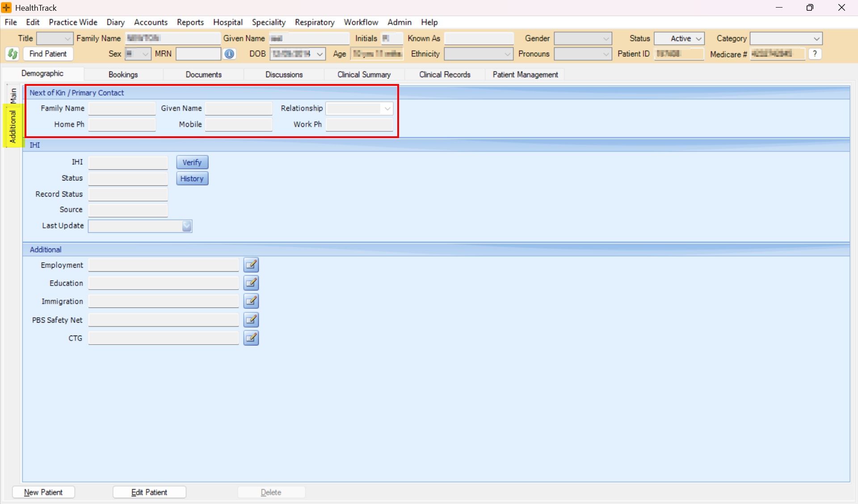Click the Medicare question mark button
858x504 pixels.
815,54
